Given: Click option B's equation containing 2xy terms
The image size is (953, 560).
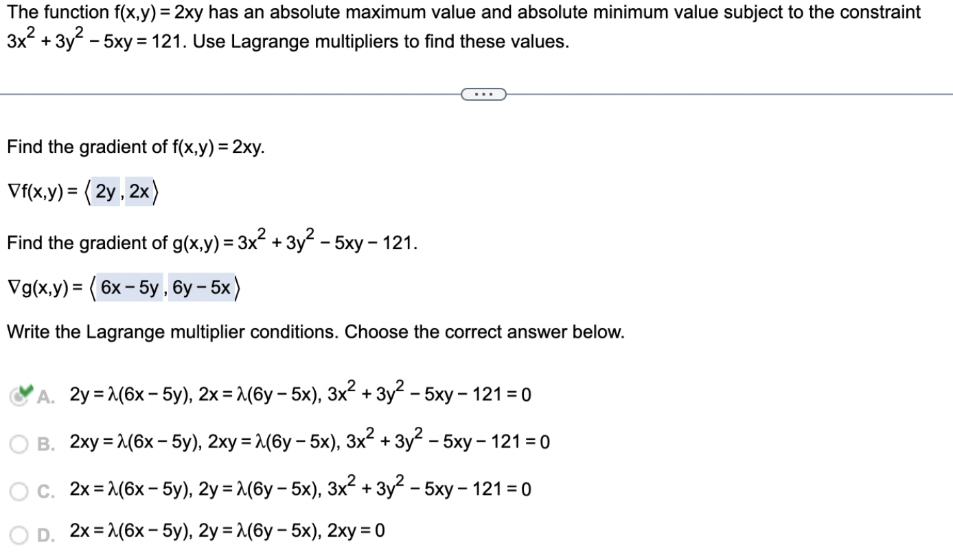Looking at the screenshot, I should [x=309, y=440].
